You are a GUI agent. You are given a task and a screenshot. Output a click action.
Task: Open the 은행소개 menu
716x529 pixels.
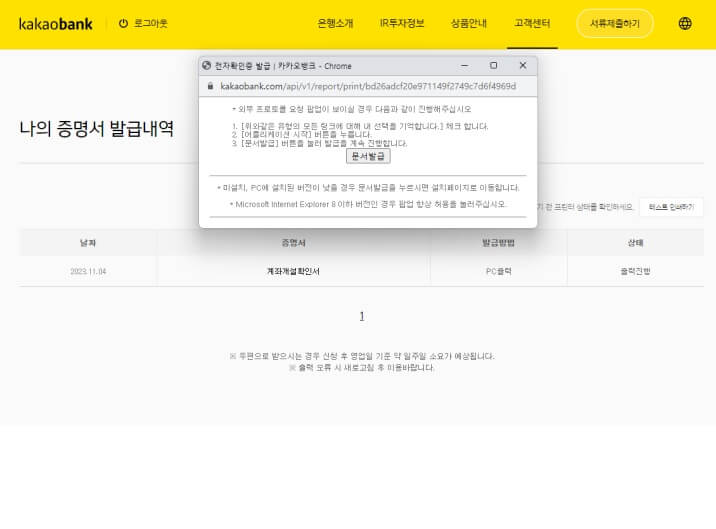tap(335, 23)
